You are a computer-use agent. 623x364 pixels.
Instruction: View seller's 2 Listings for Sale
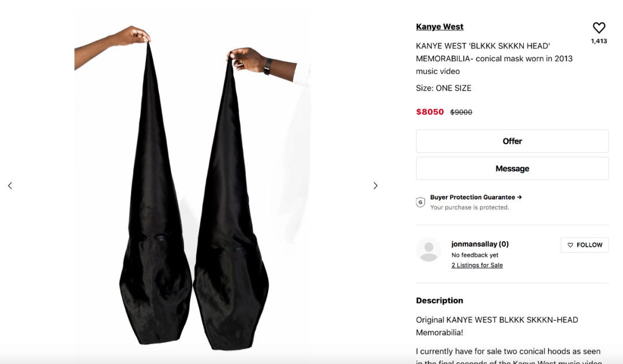coord(477,265)
